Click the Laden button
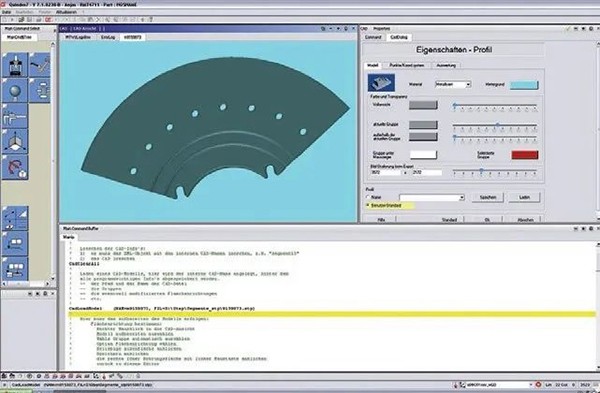Image resolution: width=600 pixels, height=393 pixels. (524, 197)
